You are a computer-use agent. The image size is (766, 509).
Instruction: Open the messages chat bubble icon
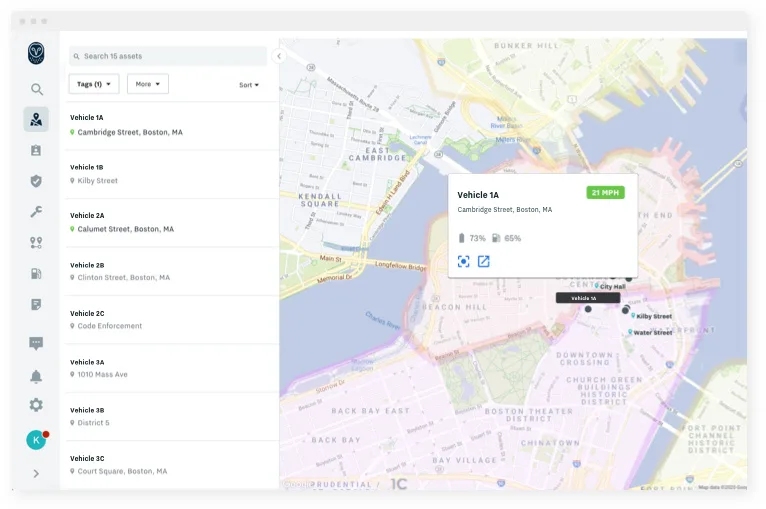pos(36,343)
